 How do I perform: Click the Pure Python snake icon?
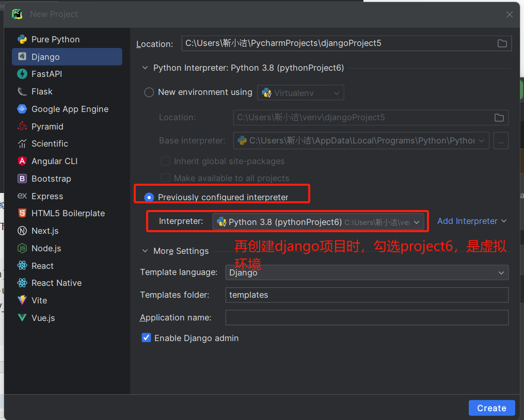pos(22,39)
